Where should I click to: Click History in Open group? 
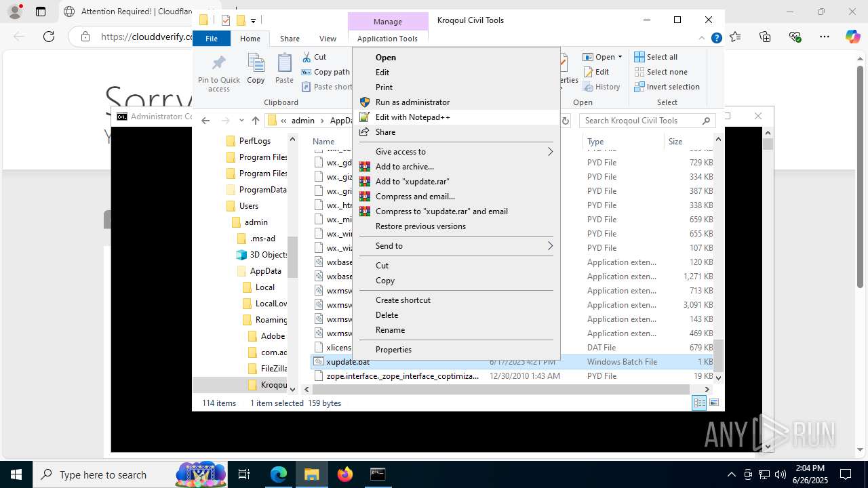(x=601, y=87)
